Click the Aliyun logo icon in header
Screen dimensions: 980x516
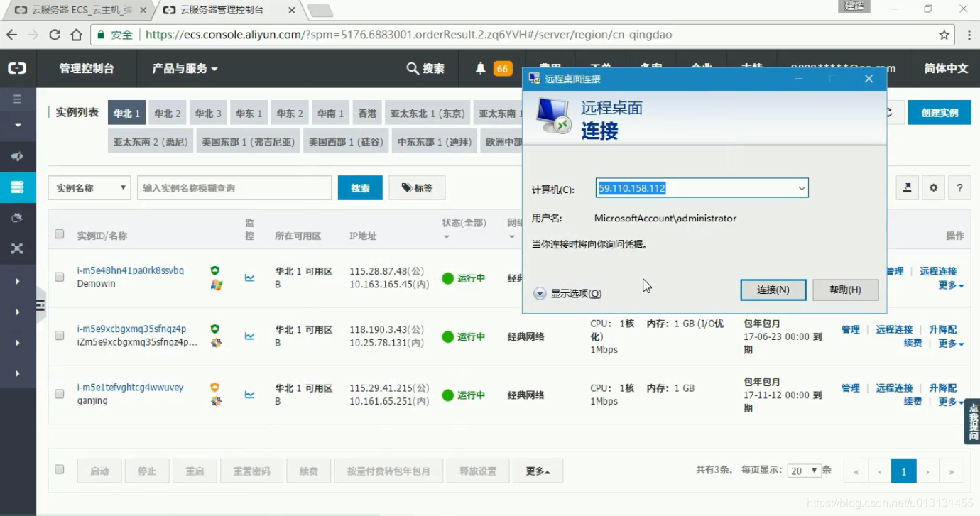pos(17,68)
